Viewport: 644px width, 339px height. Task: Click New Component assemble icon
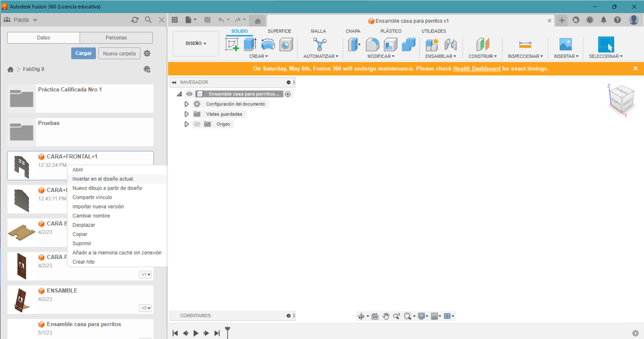coord(432,44)
